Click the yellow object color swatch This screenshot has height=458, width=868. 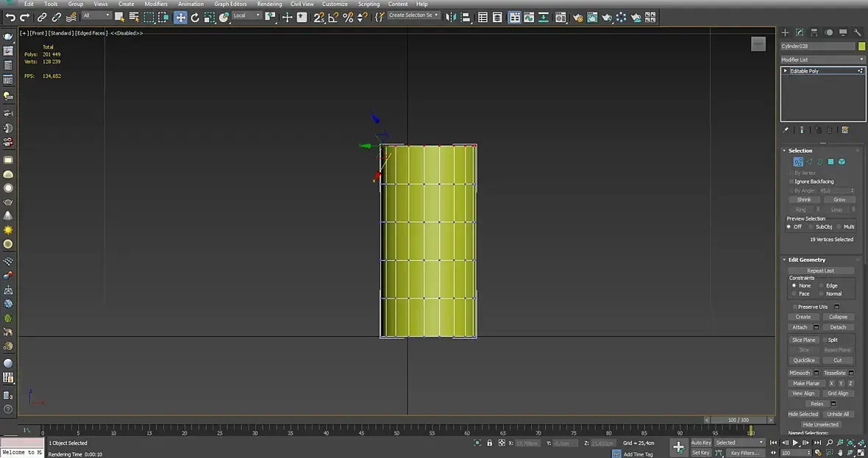point(861,46)
